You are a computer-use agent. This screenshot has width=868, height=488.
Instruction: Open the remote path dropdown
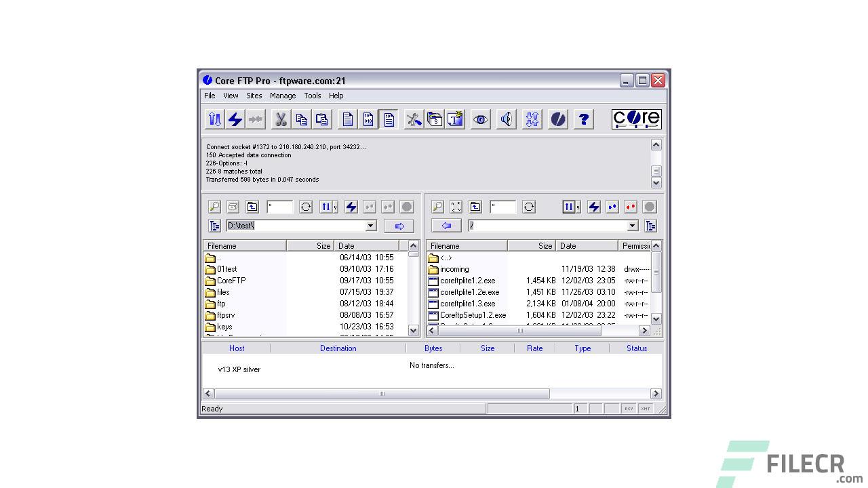(633, 226)
